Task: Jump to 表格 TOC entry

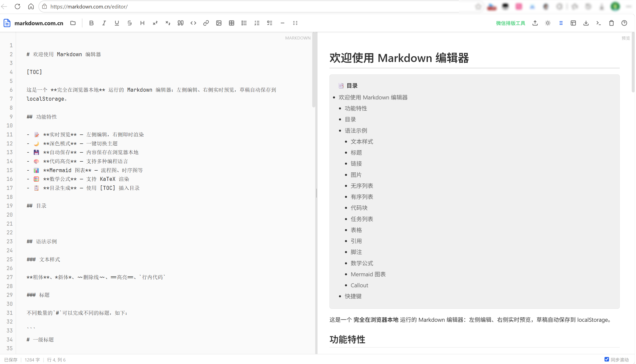Action: click(356, 230)
